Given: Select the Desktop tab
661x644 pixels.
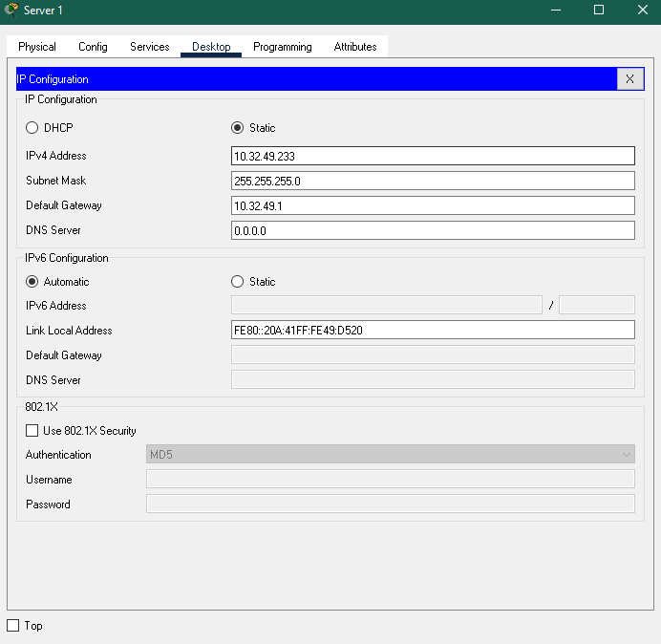Looking at the screenshot, I should pos(211,47).
